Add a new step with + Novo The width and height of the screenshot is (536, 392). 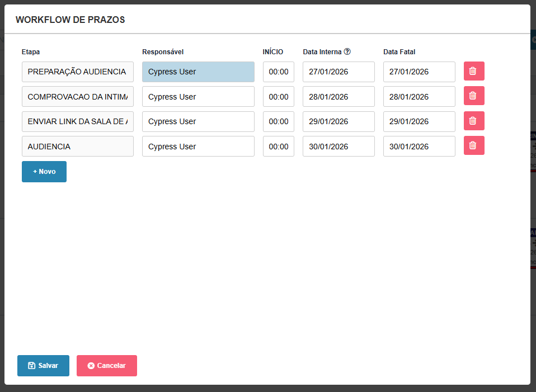(x=44, y=172)
